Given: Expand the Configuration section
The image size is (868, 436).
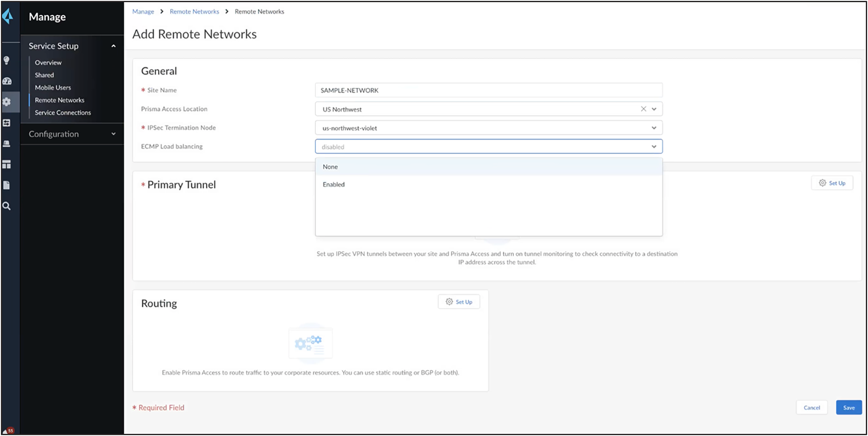Looking at the screenshot, I should (x=113, y=134).
